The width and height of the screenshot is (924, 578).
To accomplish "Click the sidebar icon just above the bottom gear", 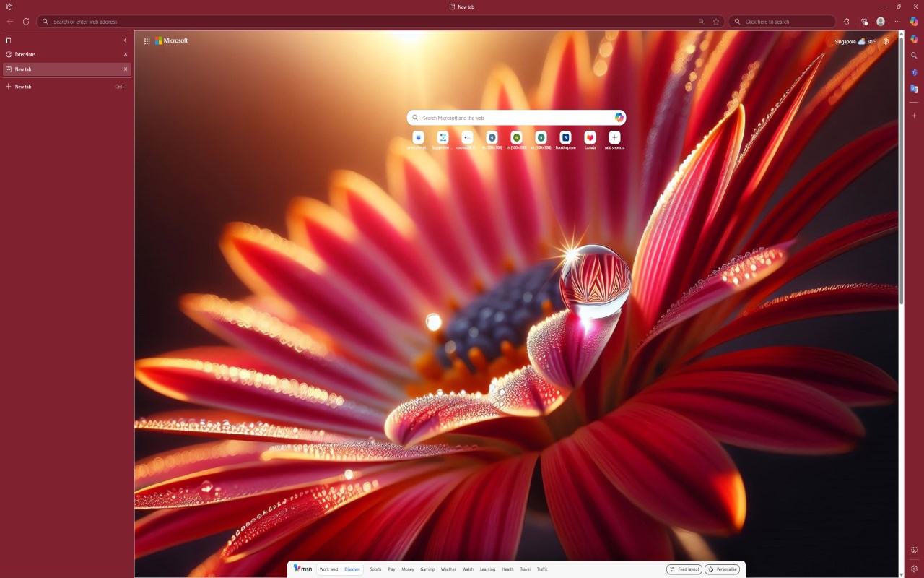I will (x=914, y=551).
